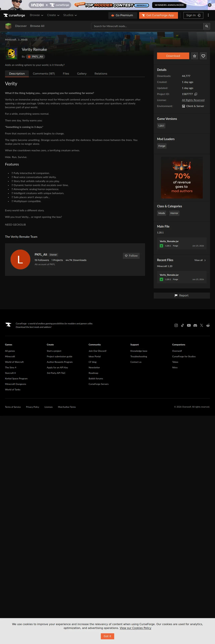This screenshot has width=215, height=644.
Task: Open CurseForge YouTube channel
Action: pos(189,325)
